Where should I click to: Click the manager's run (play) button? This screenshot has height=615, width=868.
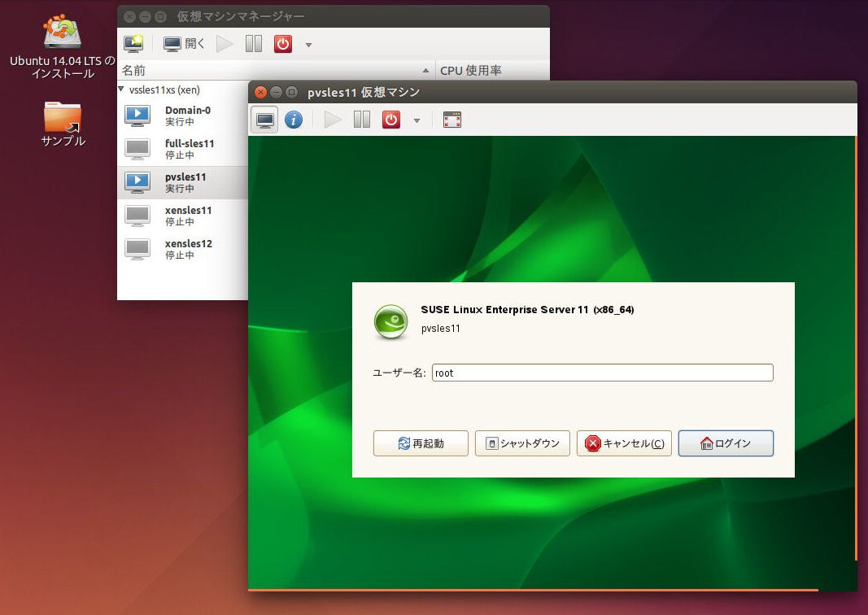tap(225, 44)
